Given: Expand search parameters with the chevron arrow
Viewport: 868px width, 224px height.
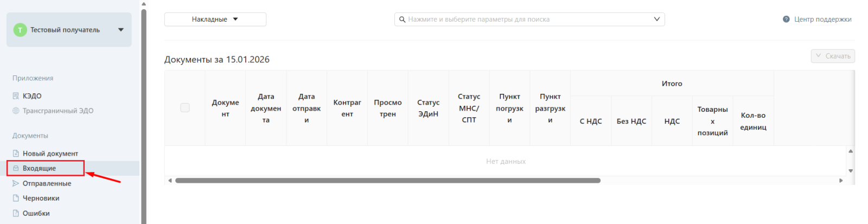Looking at the screenshot, I should point(656,20).
